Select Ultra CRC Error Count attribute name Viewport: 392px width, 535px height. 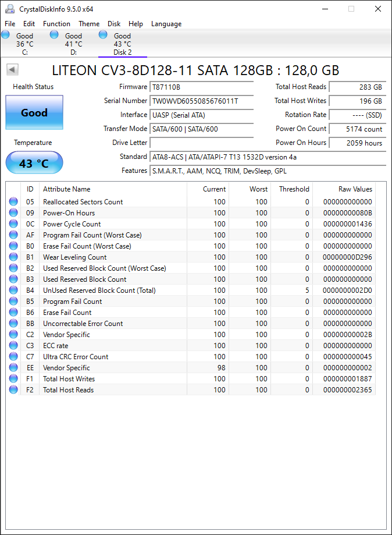(x=76, y=357)
